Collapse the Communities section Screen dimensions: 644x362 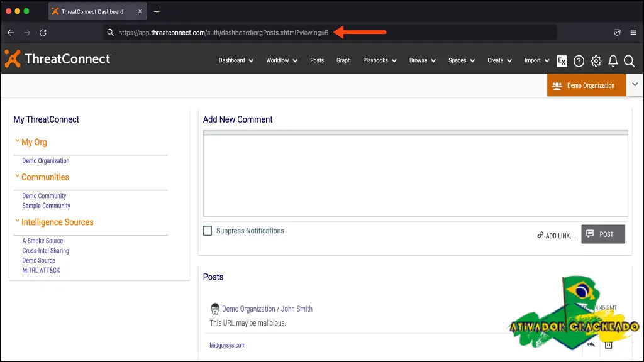coord(17,176)
